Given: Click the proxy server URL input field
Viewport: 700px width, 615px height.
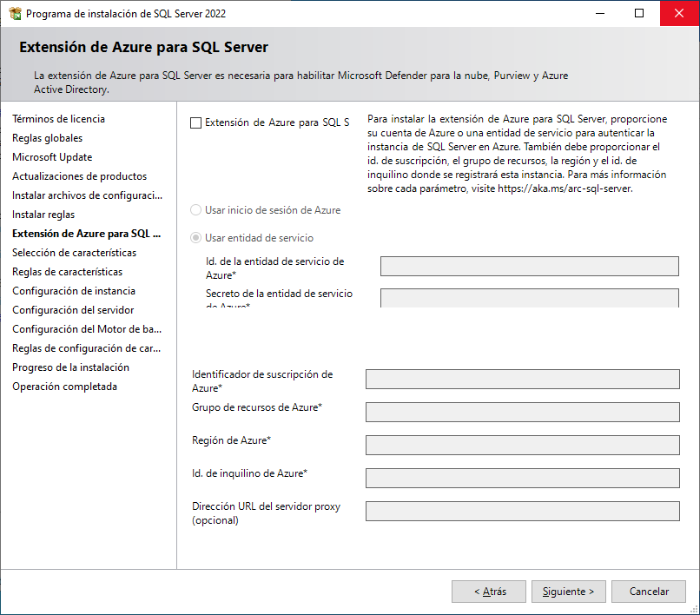Looking at the screenshot, I should point(522,511).
